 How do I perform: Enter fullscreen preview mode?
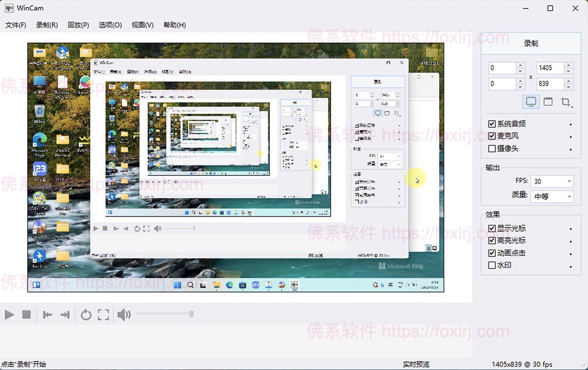(x=103, y=315)
